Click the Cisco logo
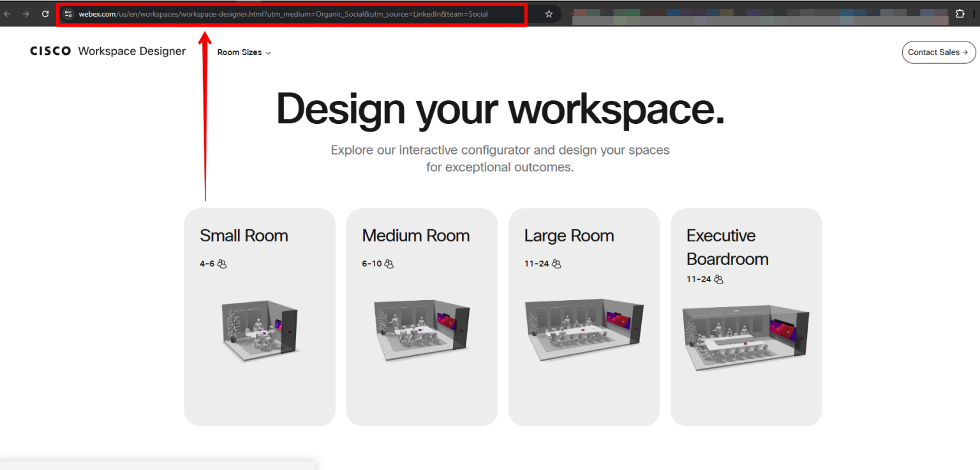Viewport: 980px width, 470px height. click(x=50, y=52)
